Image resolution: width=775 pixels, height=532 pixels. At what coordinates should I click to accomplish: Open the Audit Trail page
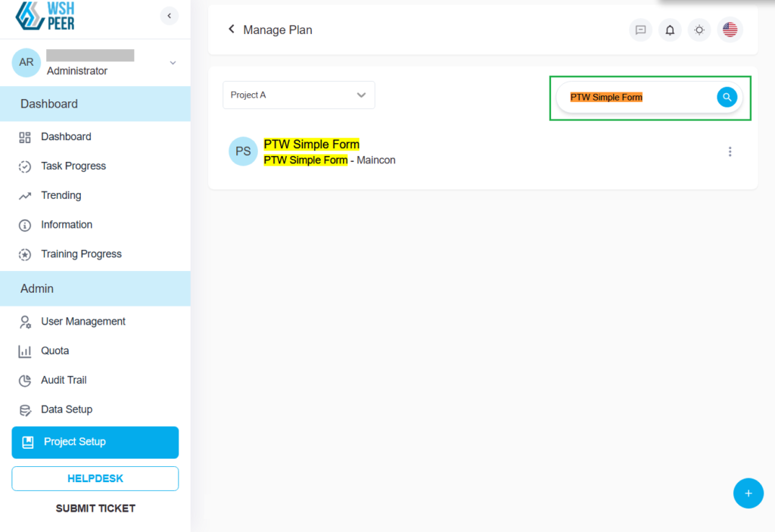[x=64, y=380]
